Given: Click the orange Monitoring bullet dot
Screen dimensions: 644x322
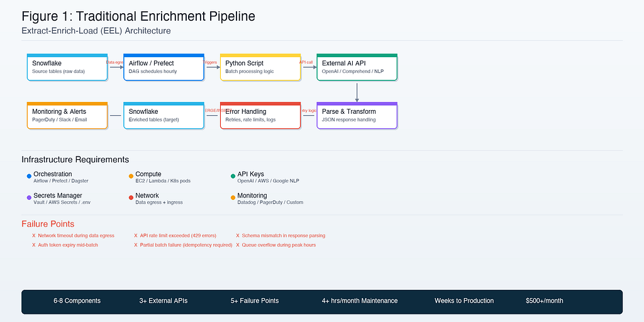Looking at the screenshot, I should tap(233, 197).
